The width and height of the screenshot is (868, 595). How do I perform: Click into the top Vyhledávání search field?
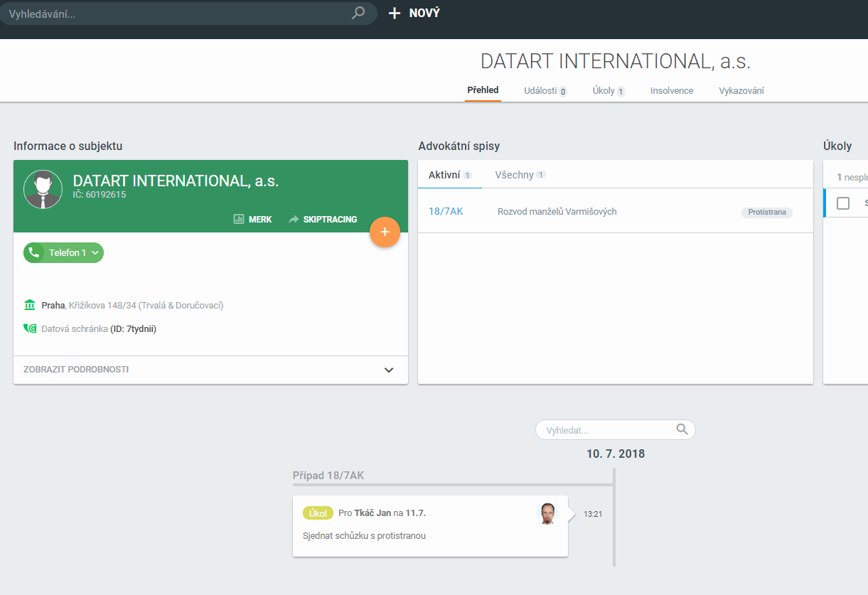pos(178,14)
